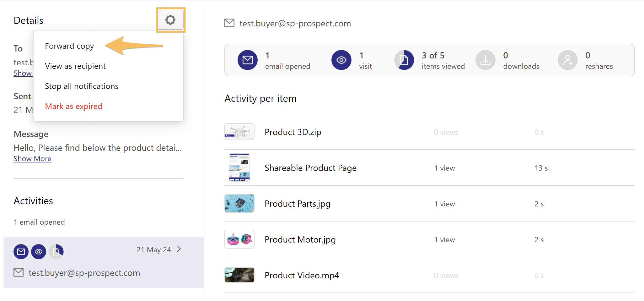Click the envelope activity icon in 21 May row
The image size is (644, 301).
click(21, 252)
